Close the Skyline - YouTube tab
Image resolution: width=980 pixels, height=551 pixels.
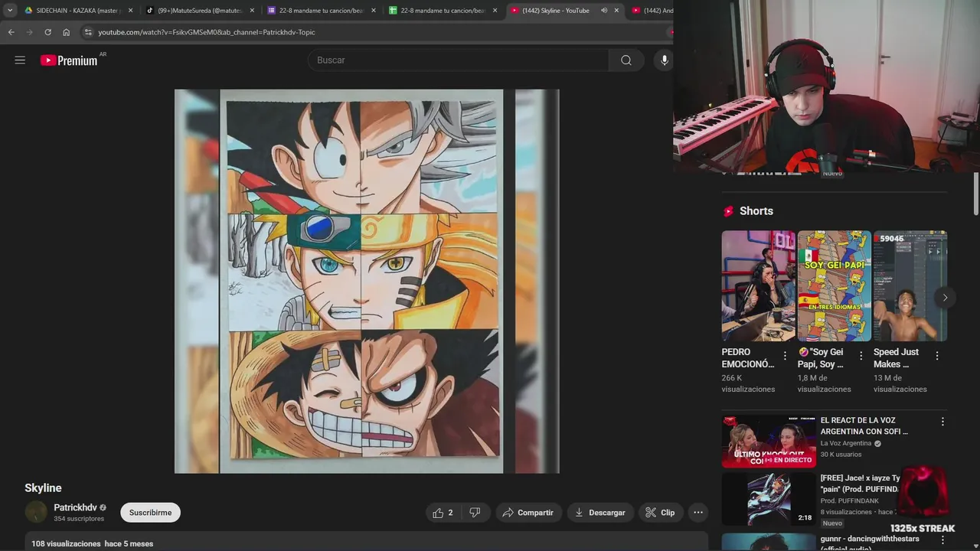pyautogui.click(x=616, y=11)
